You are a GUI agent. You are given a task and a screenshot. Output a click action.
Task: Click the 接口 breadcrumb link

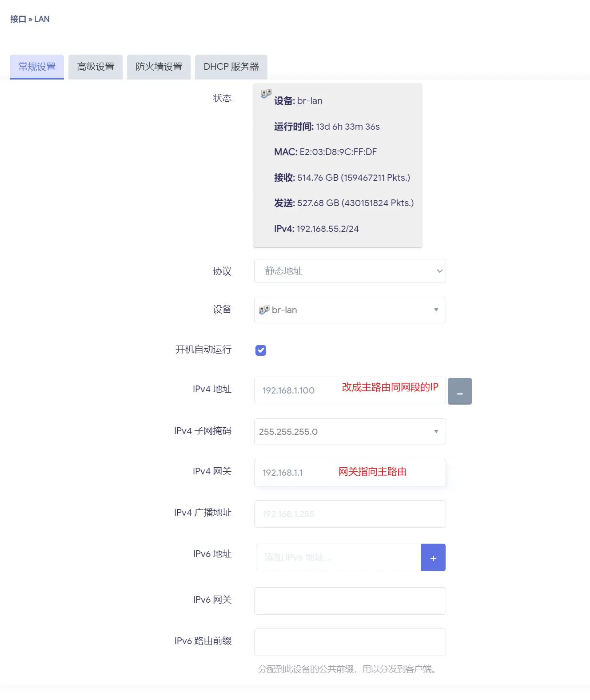pos(18,19)
